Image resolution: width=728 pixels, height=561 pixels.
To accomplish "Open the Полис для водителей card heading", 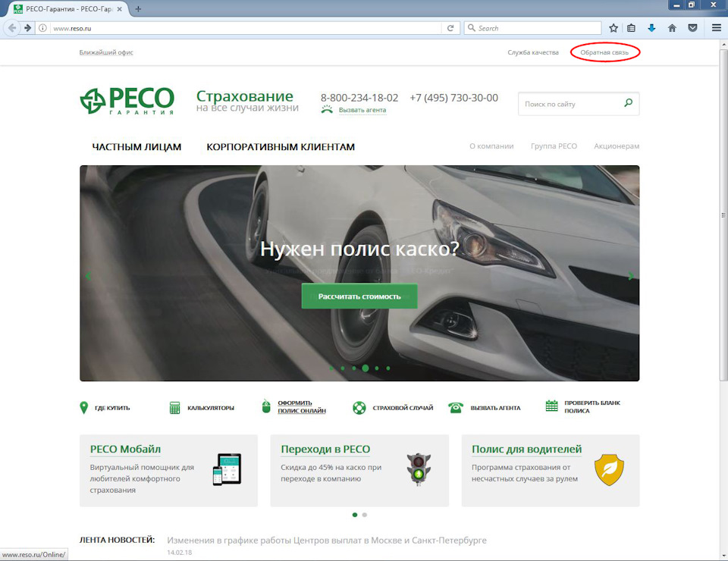I will click(x=526, y=449).
